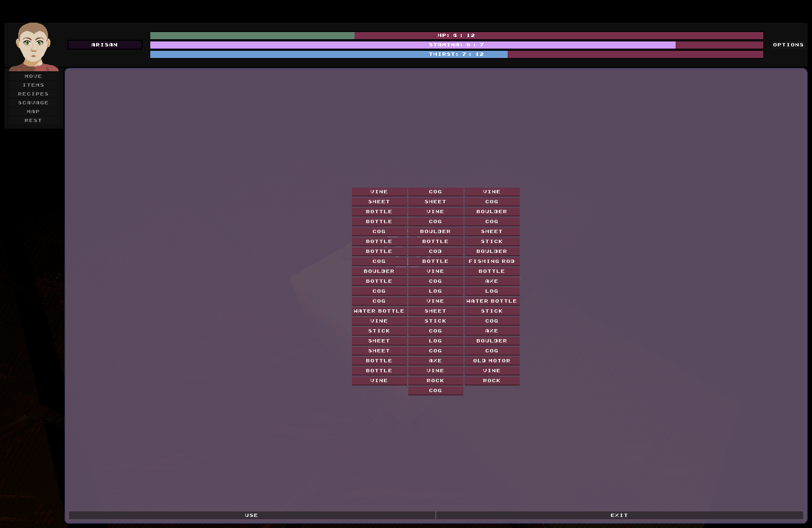Select the last COG below ROCK
Viewport: 812px width, 528px height.
tap(435, 390)
